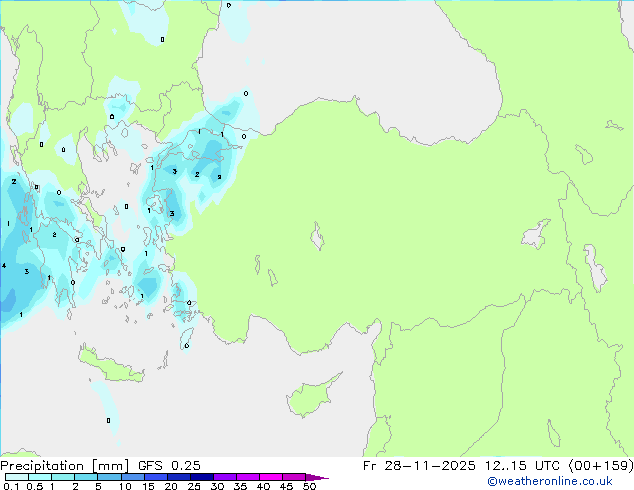The height and width of the screenshot is (490, 634).
Task: Click the 1–2 mm legend swatch
Action: (x=63, y=477)
